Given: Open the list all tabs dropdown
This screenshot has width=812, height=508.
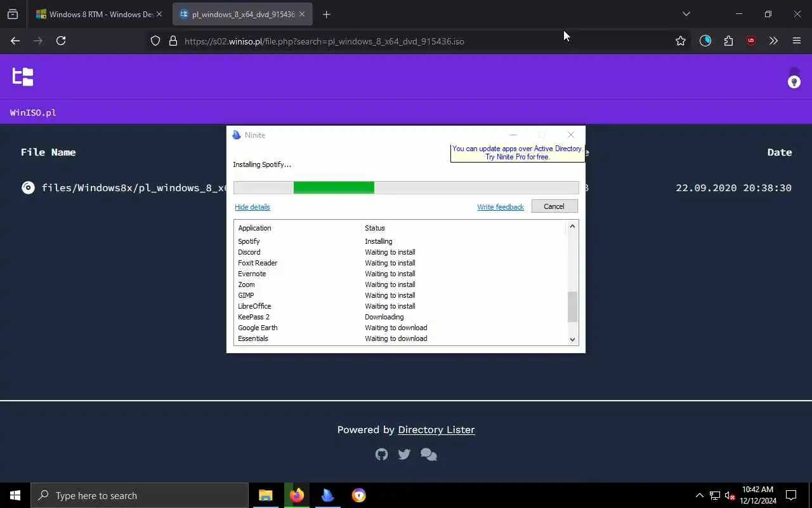Looking at the screenshot, I should click(686, 14).
